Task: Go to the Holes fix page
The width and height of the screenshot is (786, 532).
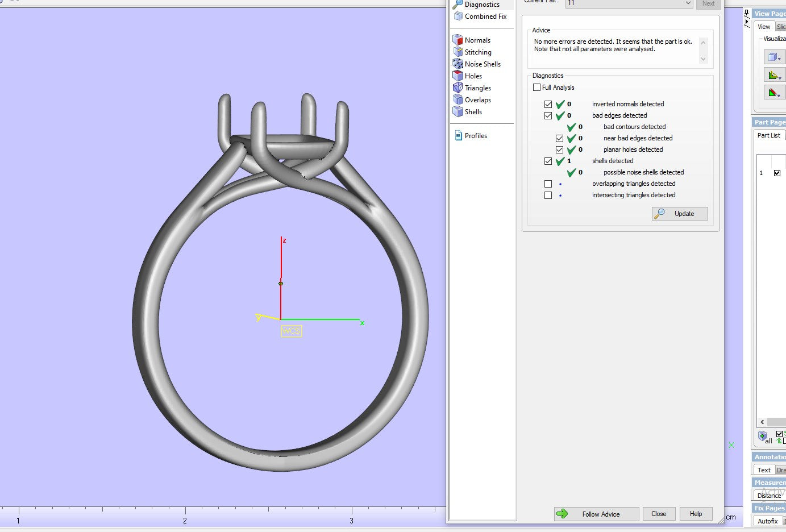Action: pos(473,76)
